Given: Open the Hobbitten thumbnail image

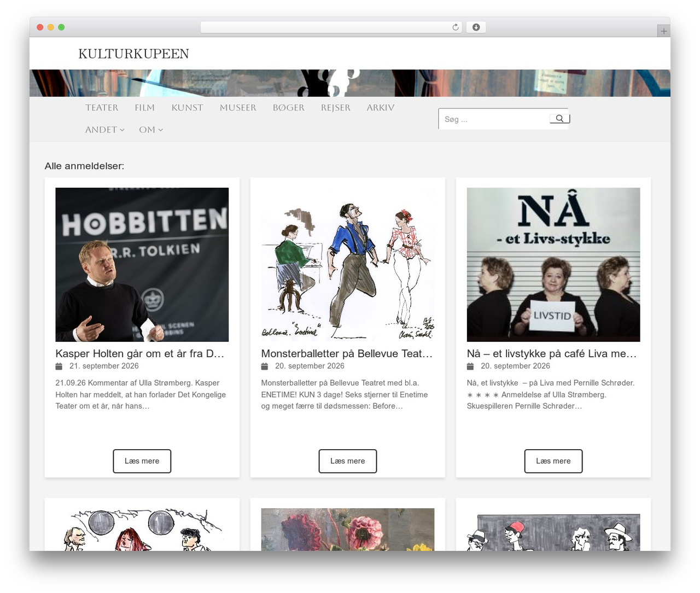Looking at the screenshot, I should pos(142,265).
